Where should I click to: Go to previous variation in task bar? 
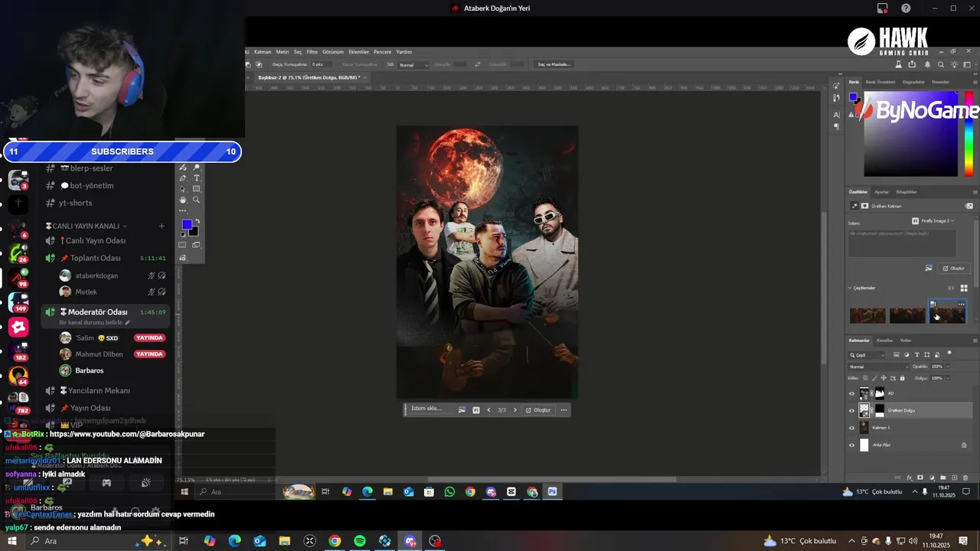[x=488, y=410]
